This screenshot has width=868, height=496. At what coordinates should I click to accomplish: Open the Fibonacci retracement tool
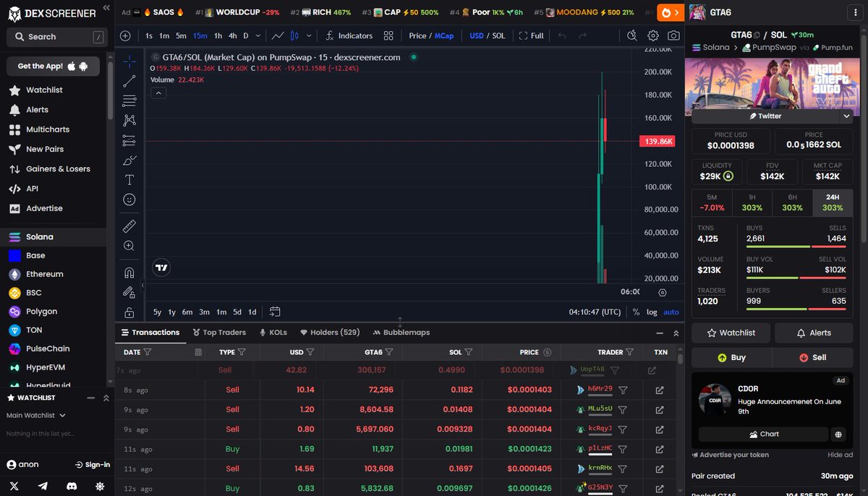[x=129, y=101]
